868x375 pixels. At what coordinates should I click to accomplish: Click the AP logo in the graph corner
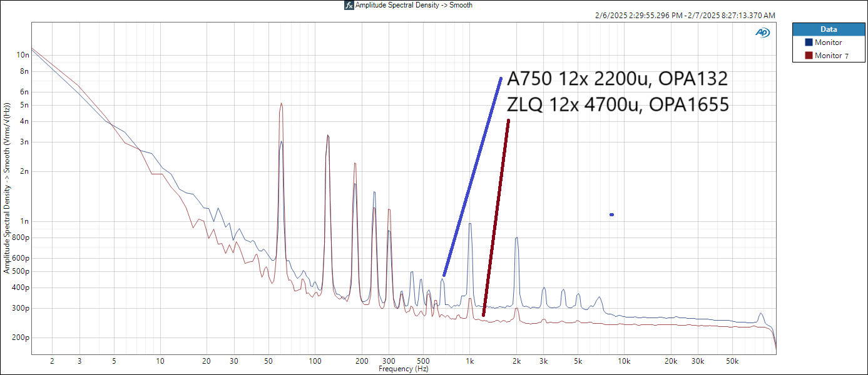point(762,32)
